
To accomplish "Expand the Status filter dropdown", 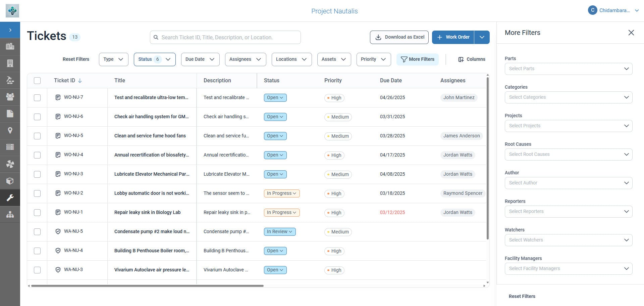I will (x=154, y=59).
